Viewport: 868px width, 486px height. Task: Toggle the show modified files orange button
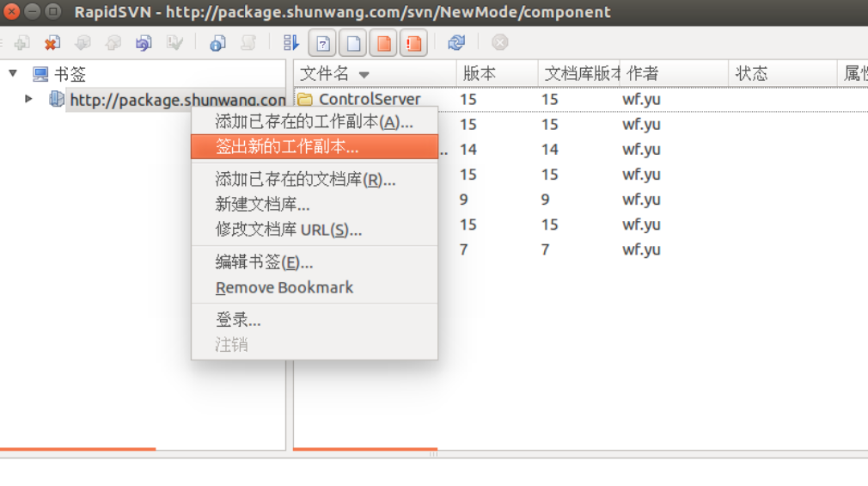click(383, 43)
